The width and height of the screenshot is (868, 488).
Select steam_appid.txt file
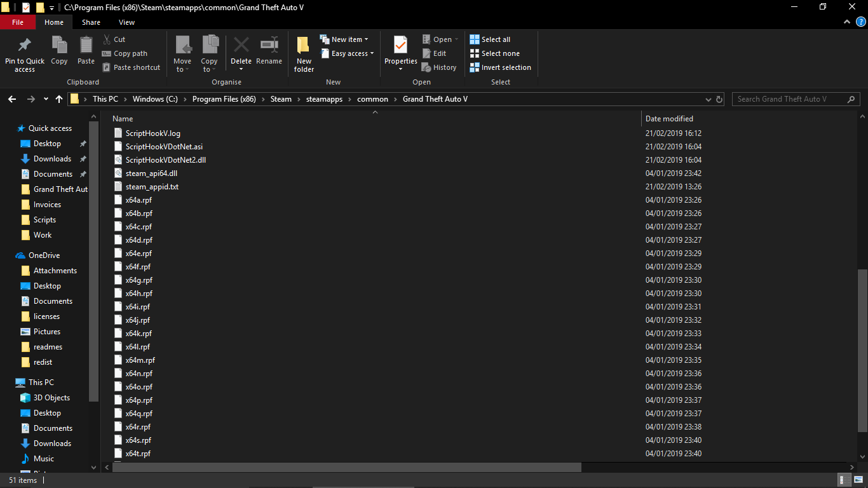tap(152, 187)
